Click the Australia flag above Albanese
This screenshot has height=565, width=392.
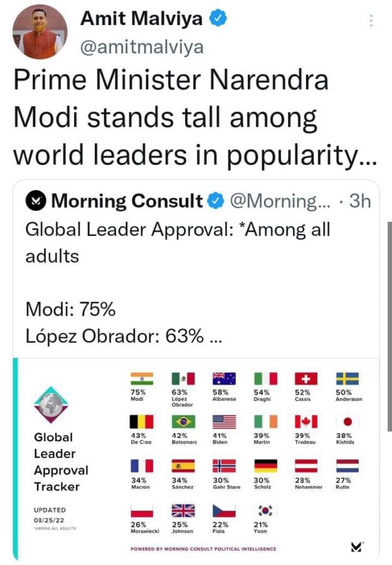click(225, 379)
